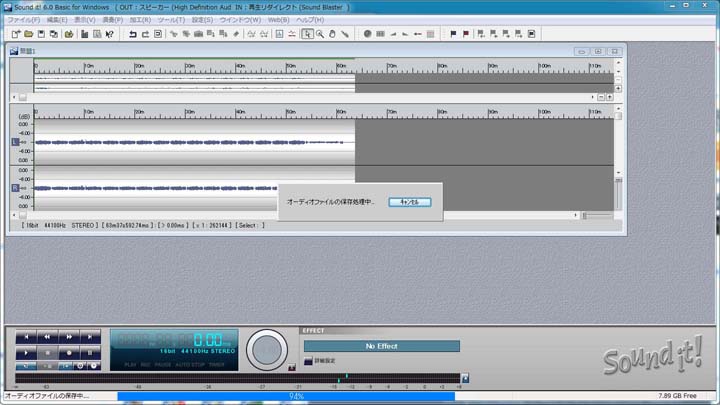720x405 pixels.
Task: Click the Undo icon in toolbar
Action: coord(132,34)
